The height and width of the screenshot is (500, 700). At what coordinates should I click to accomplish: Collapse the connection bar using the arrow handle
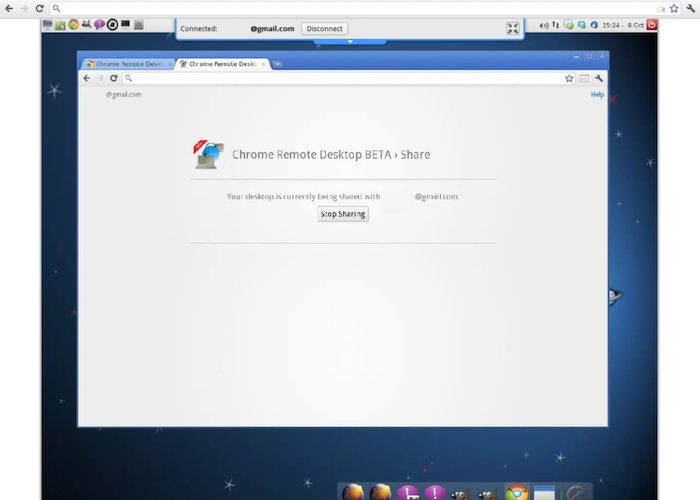click(x=350, y=42)
